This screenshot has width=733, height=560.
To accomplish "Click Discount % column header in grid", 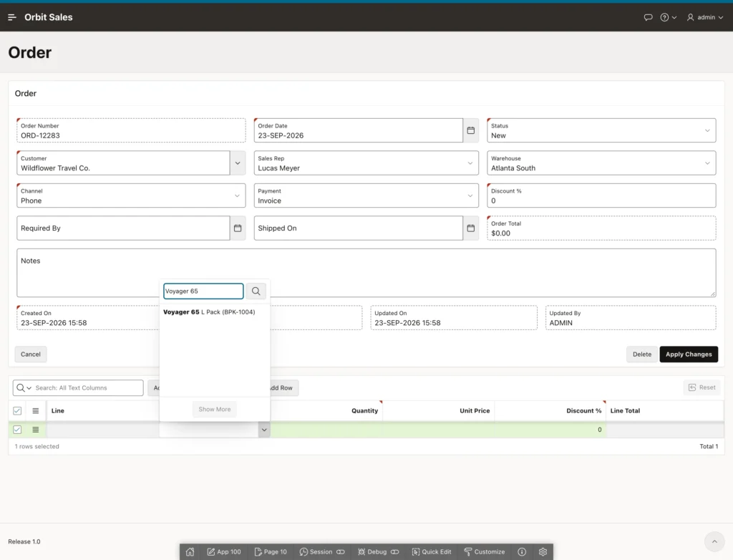I will pos(584,411).
